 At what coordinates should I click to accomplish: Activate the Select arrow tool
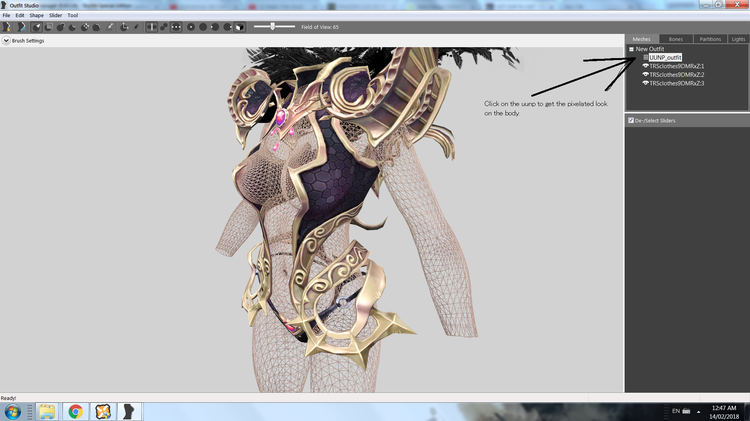[36, 27]
